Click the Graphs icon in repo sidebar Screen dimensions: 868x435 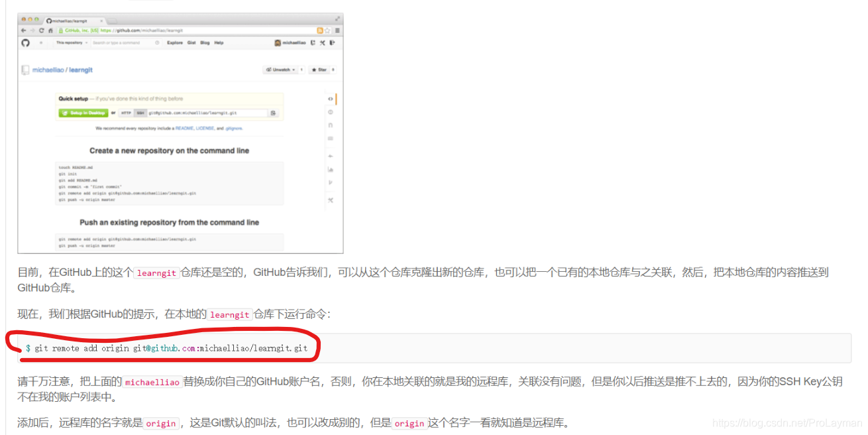tap(330, 170)
